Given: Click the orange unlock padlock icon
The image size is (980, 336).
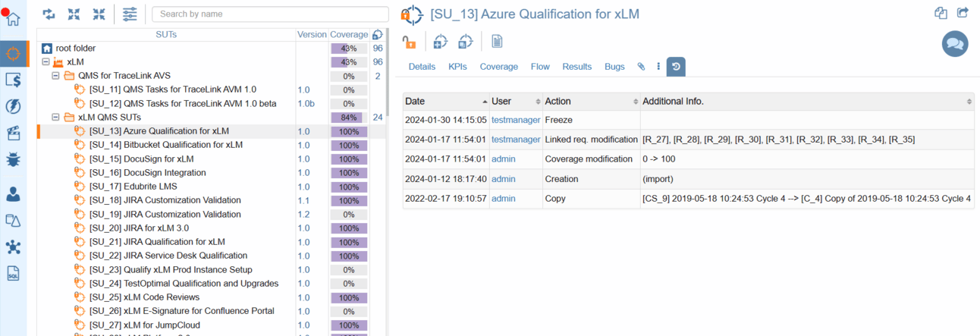Looking at the screenshot, I should tap(409, 41).
